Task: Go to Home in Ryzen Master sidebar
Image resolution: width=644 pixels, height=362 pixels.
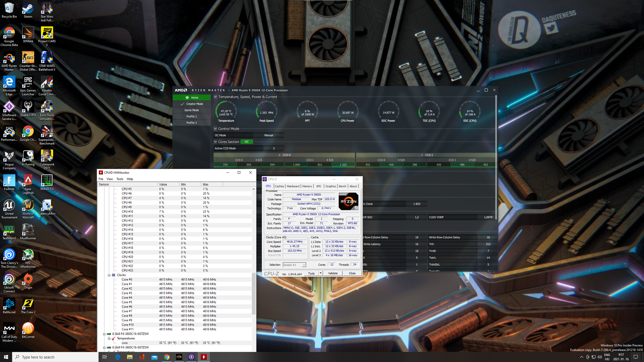Action: (x=192, y=98)
